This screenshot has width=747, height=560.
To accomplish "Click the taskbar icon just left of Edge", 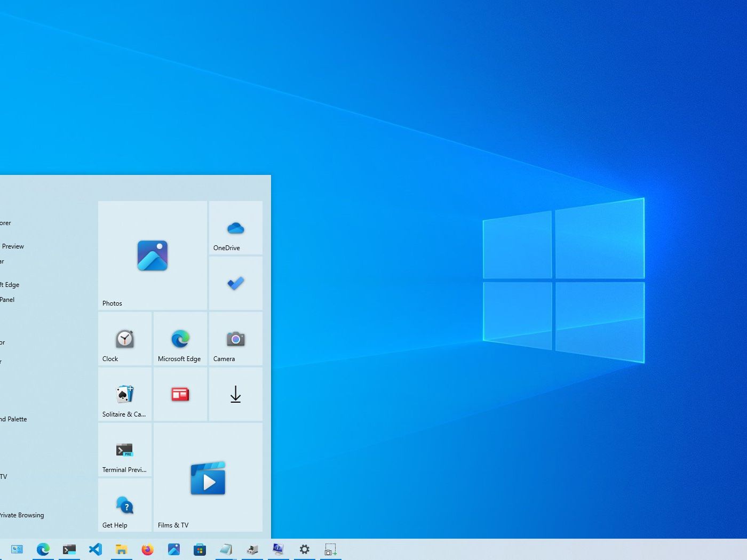I will pyautogui.click(x=17, y=549).
